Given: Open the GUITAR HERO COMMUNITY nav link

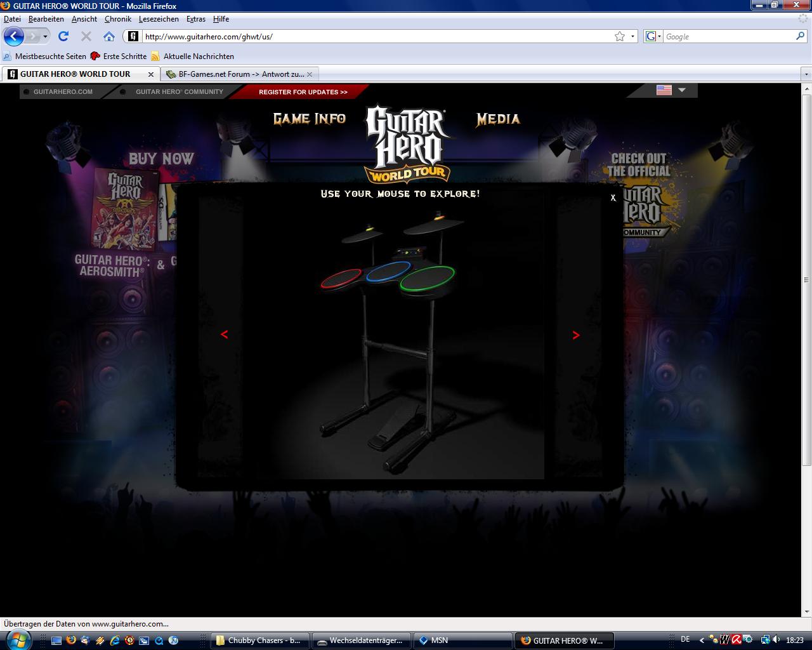Looking at the screenshot, I should pyautogui.click(x=180, y=92).
